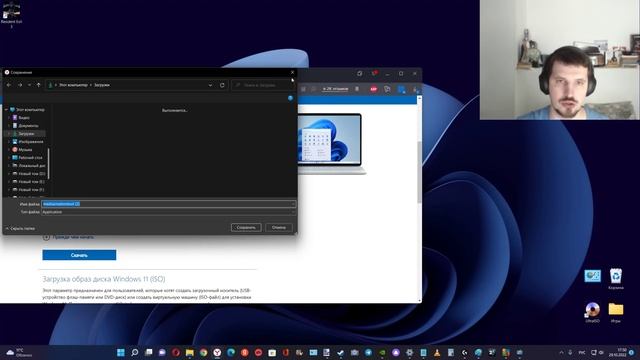Go up one folder level
The image size is (640, 360).
39,85
